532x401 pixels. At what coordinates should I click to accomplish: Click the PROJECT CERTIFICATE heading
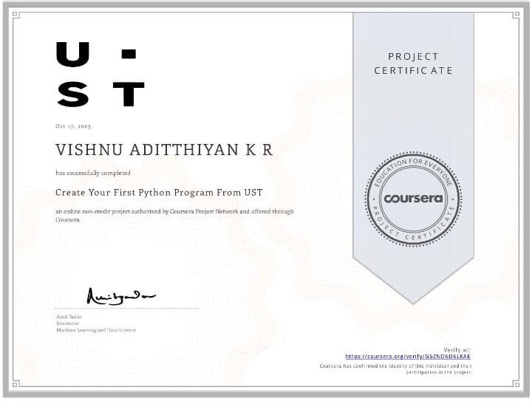pyautogui.click(x=413, y=64)
